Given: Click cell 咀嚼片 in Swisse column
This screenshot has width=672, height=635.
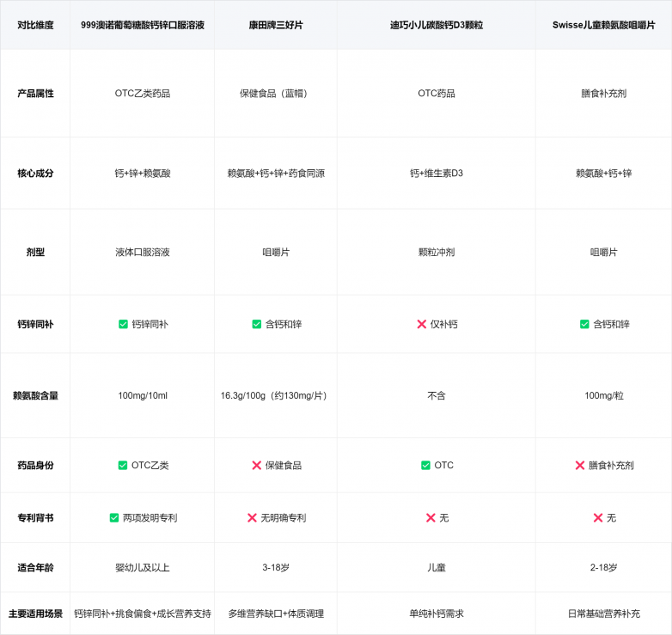Looking at the screenshot, I should click(x=603, y=252).
